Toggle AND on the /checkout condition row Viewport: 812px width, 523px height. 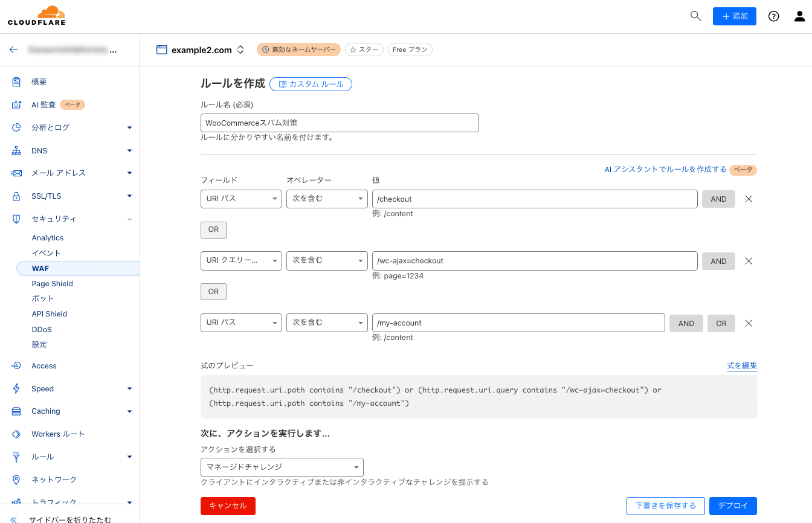(x=718, y=199)
